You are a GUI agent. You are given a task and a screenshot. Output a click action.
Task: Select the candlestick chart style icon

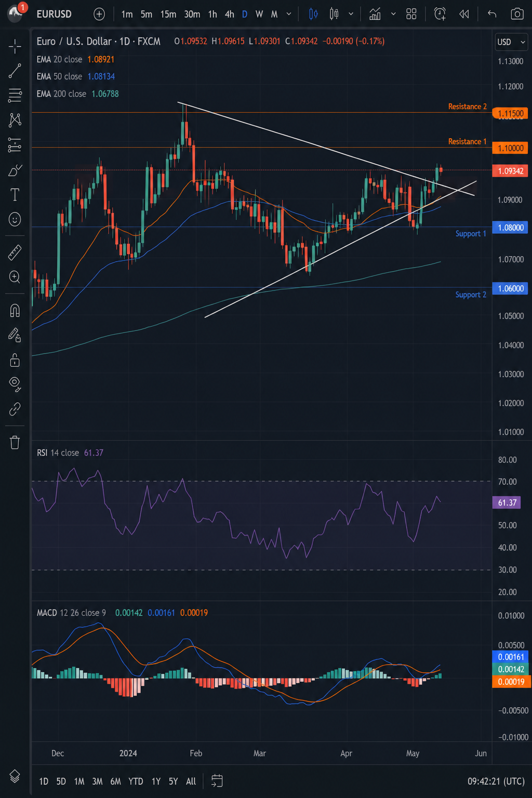point(334,14)
